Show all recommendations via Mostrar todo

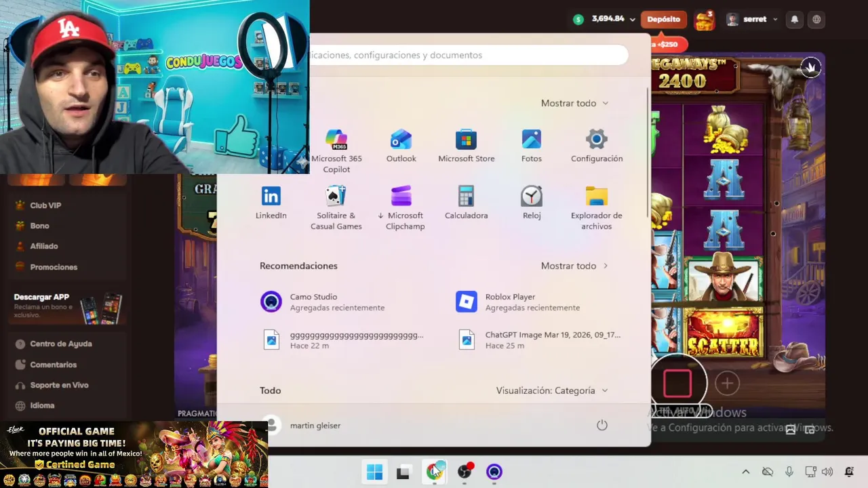(574, 266)
